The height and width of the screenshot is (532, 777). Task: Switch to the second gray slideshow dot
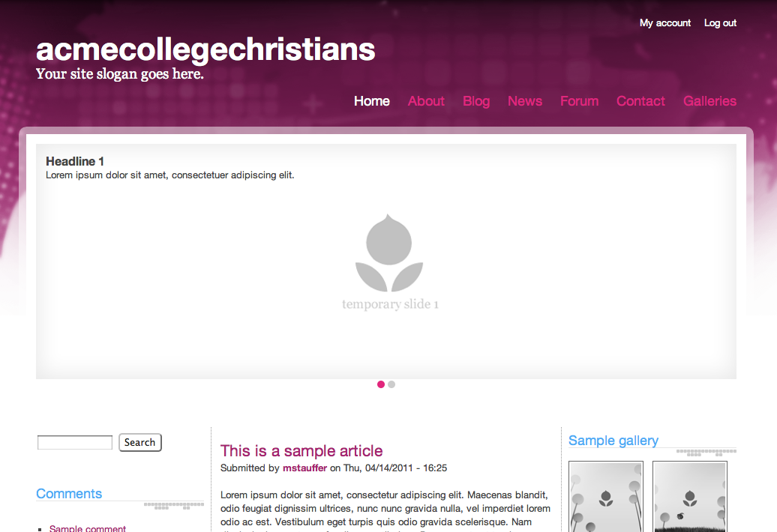click(x=391, y=384)
